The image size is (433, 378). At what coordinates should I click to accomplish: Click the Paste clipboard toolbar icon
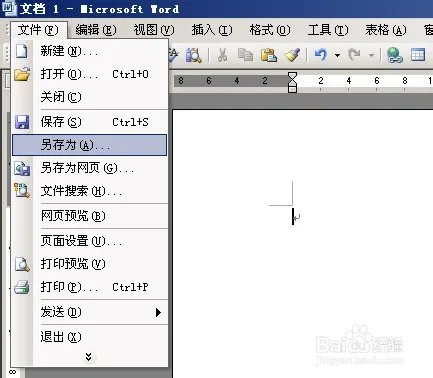[x=269, y=55]
